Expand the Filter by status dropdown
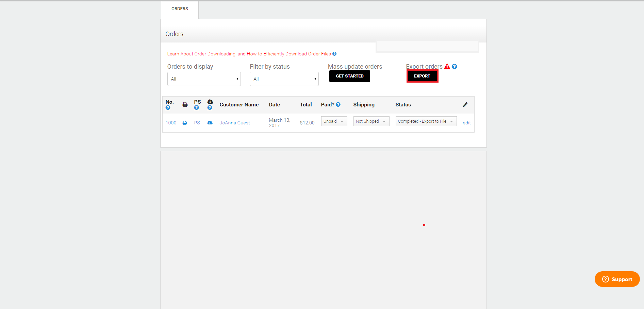The image size is (644, 309). tap(284, 79)
